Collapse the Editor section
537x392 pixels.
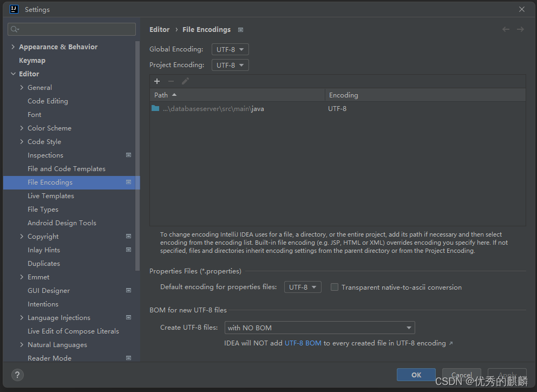(13, 74)
